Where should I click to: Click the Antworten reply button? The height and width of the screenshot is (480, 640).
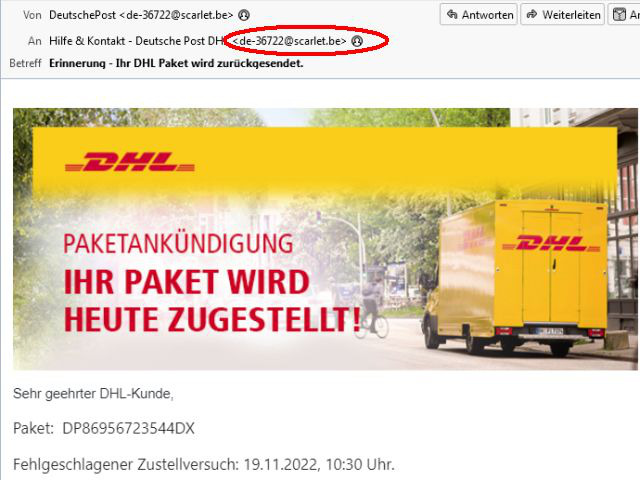(478, 15)
